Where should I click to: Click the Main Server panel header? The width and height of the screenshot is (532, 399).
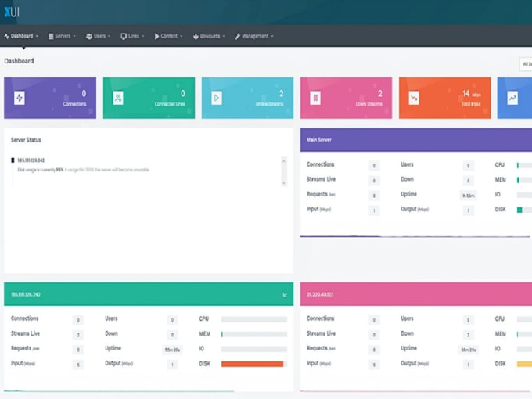[x=416, y=140]
